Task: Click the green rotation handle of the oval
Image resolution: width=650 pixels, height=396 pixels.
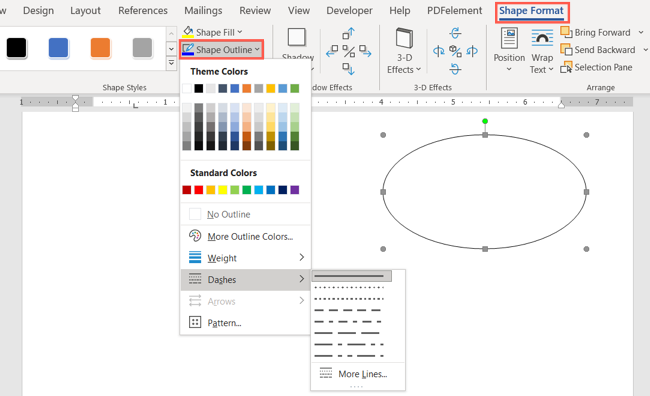Action: 485,121
